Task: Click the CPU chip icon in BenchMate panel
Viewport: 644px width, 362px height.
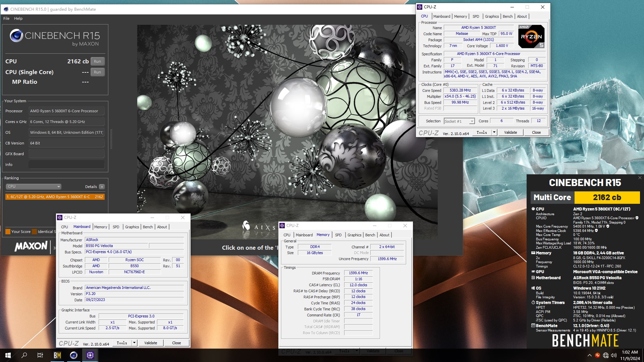Action: [533, 209]
